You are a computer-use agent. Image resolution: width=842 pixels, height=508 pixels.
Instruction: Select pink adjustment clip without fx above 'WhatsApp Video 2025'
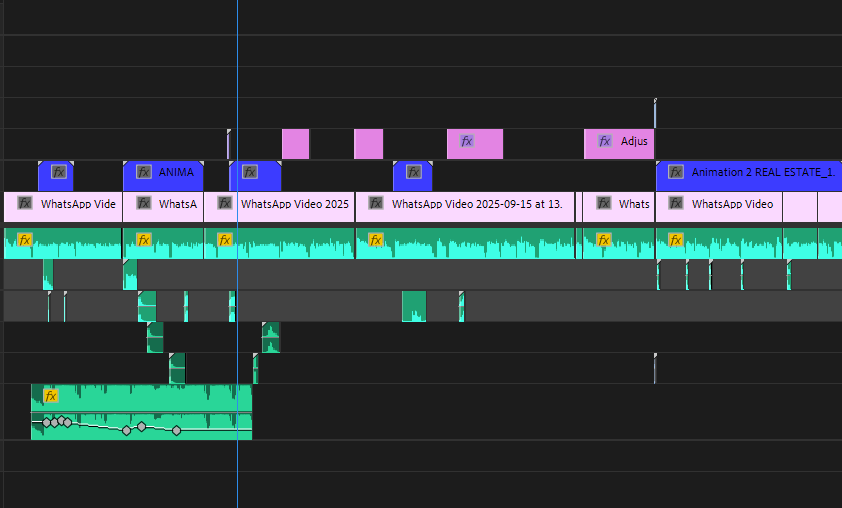click(296, 144)
